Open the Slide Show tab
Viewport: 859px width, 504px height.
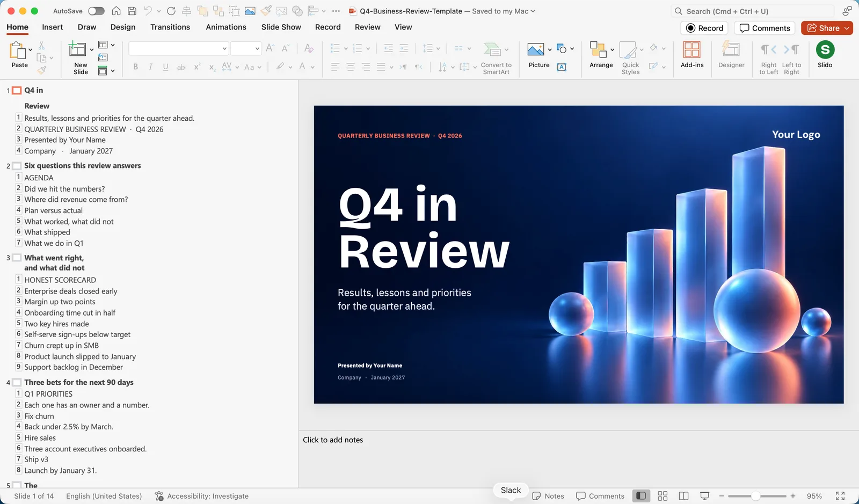click(281, 27)
